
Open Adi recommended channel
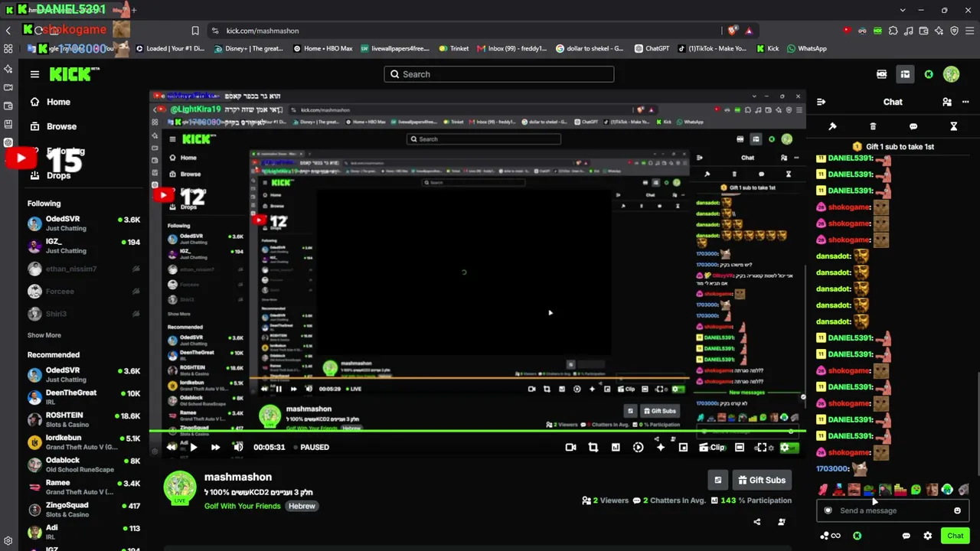pos(84,531)
